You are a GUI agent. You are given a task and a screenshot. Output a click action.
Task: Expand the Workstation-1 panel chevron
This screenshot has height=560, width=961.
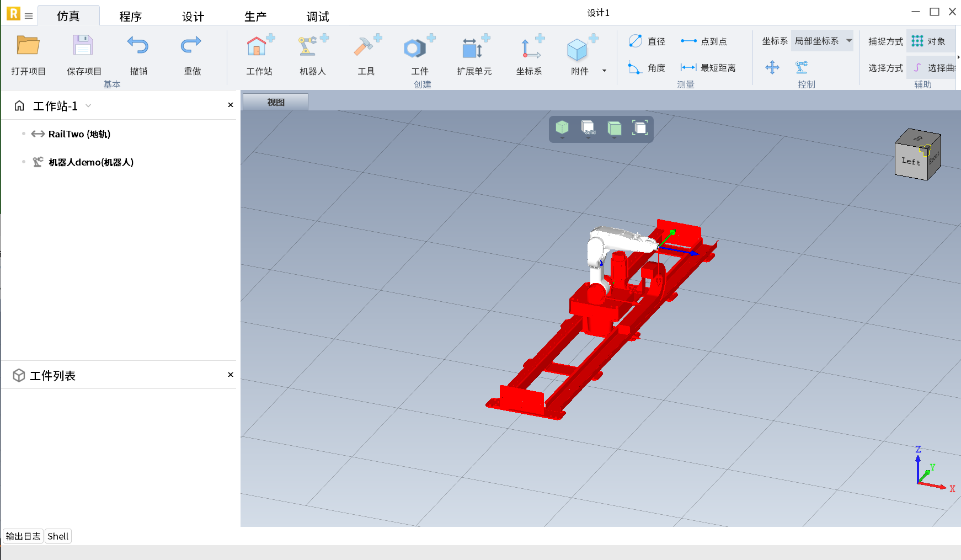pos(88,106)
